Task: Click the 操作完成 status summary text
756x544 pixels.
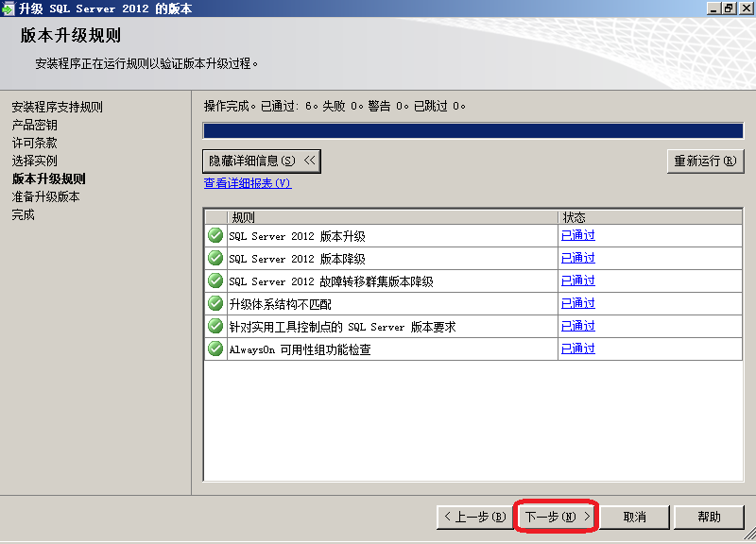Action: 335,106
